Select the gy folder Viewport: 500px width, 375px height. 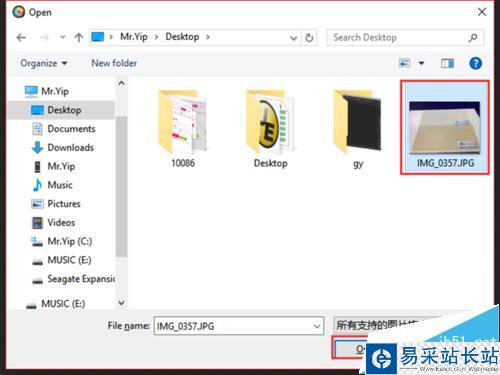click(x=358, y=129)
